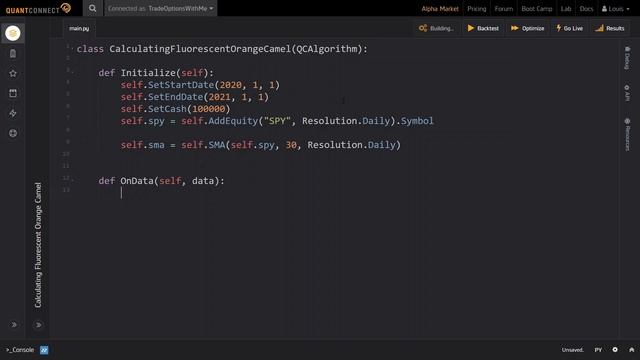Select the main.py file tab

click(x=79, y=28)
